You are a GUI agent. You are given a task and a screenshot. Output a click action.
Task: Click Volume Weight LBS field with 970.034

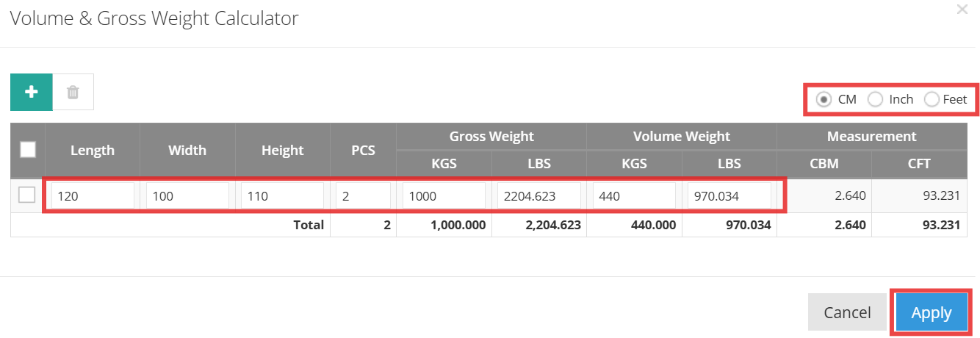(x=729, y=196)
